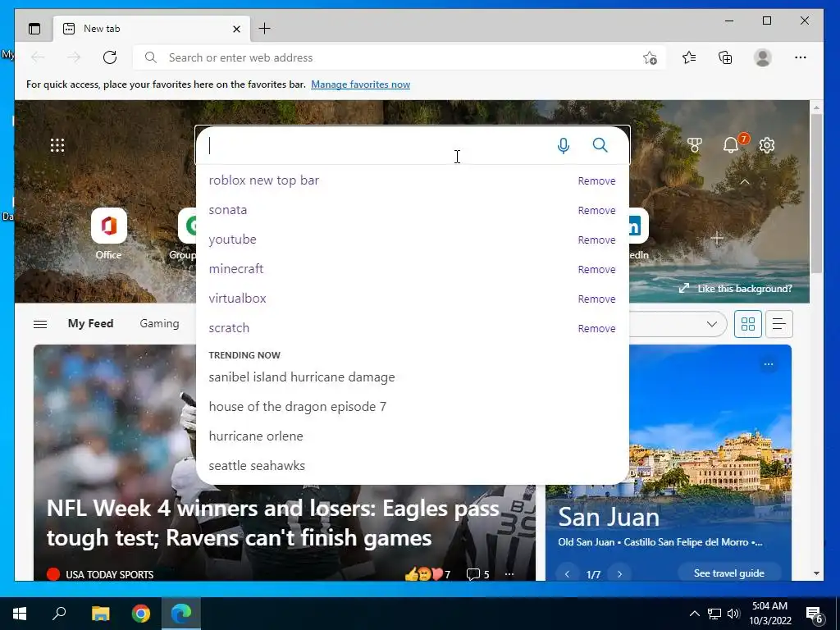
Task: Open the feed hamburger menu
Action: click(40, 324)
